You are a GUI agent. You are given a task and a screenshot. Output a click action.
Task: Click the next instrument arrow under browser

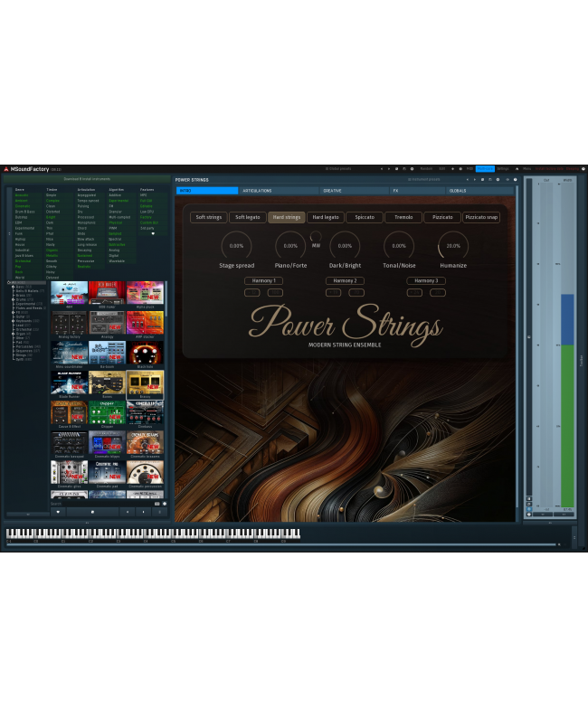[x=143, y=512]
